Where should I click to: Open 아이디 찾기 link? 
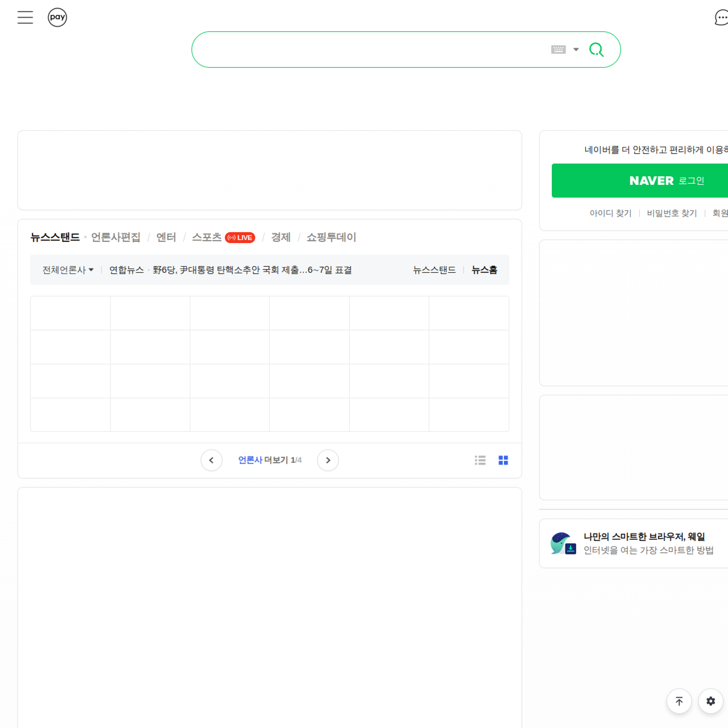(x=610, y=213)
